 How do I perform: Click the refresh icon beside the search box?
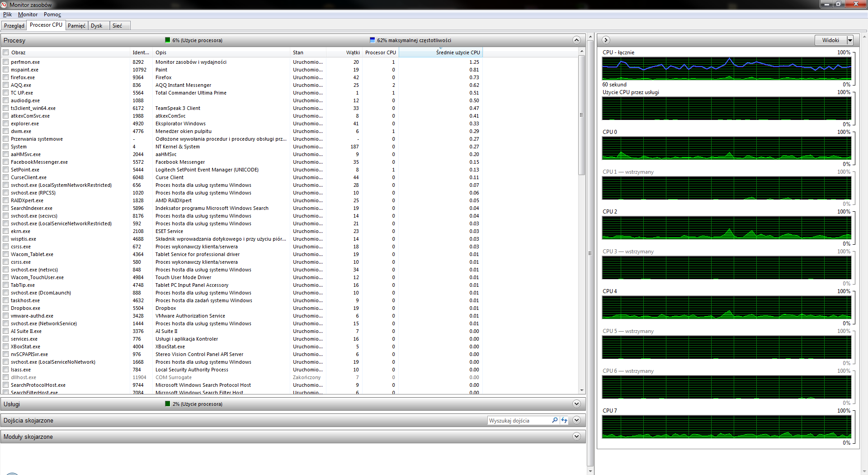pyautogui.click(x=564, y=420)
